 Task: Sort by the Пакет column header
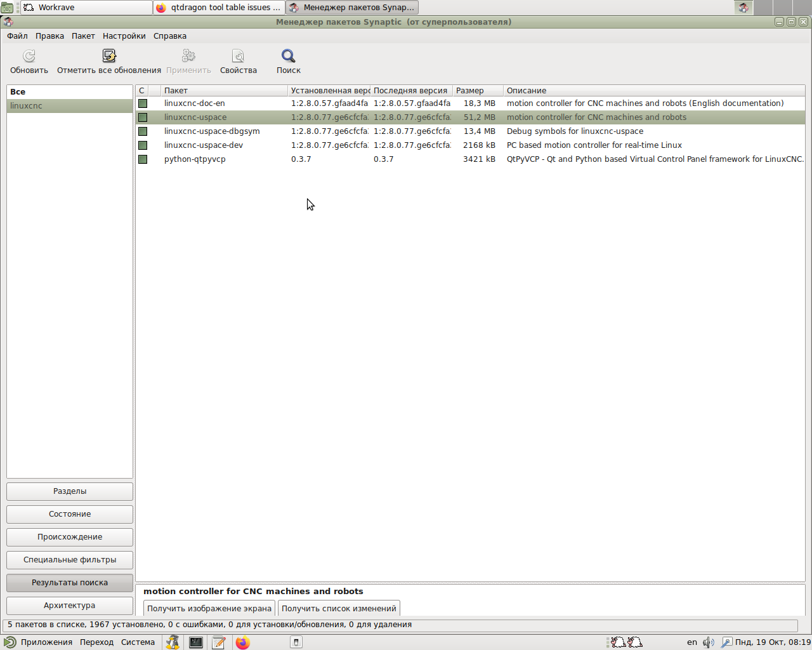point(224,91)
